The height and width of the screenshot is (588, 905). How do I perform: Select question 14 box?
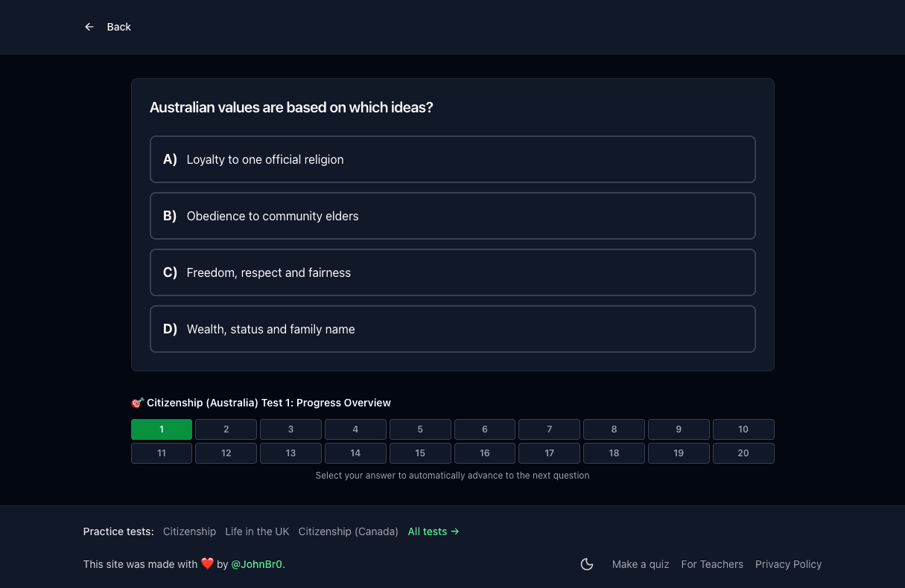click(355, 453)
